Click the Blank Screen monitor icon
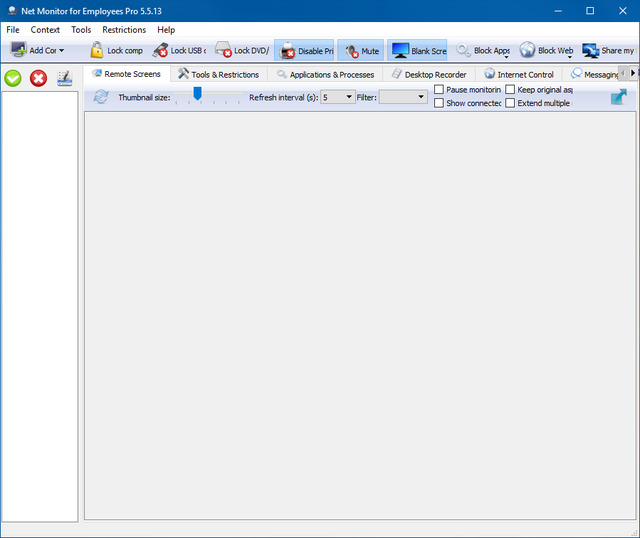 tap(400, 50)
